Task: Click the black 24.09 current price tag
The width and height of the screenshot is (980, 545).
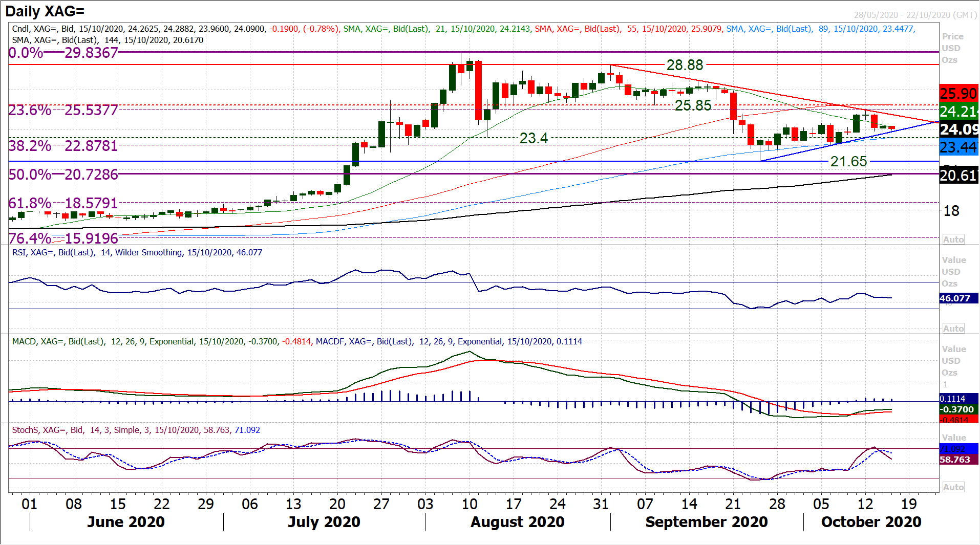Action: pos(958,129)
